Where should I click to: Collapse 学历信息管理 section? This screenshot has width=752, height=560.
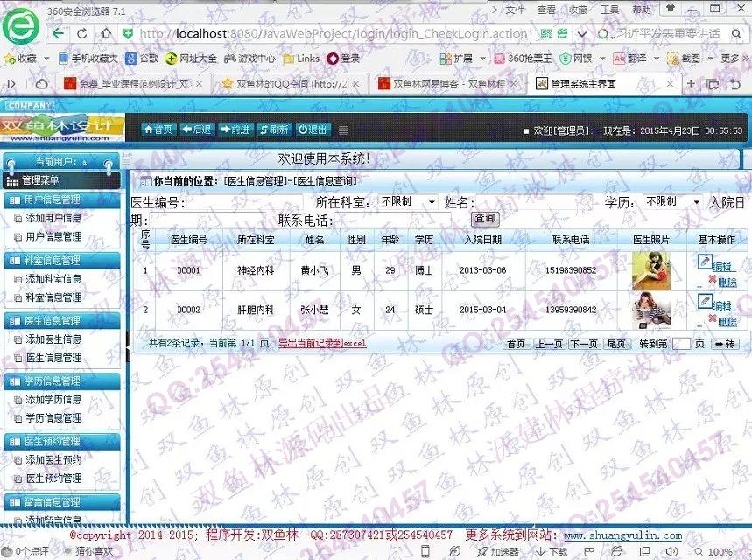pyautogui.click(x=62, y=381)
